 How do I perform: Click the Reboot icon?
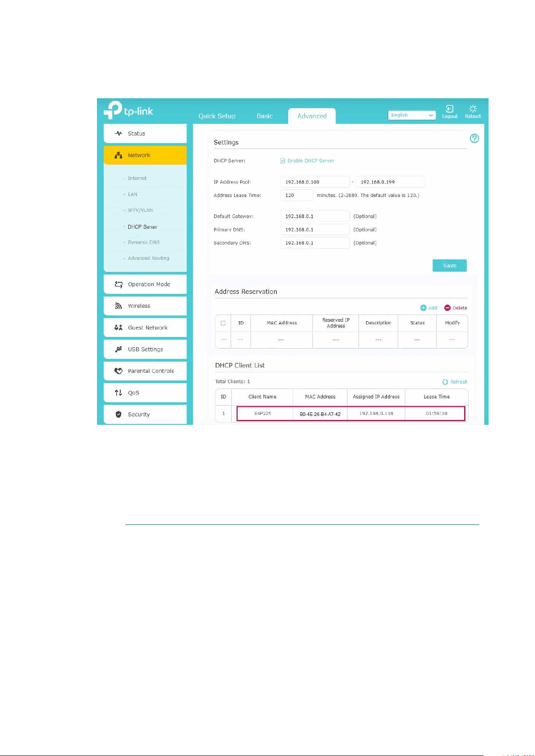(473, 109)
